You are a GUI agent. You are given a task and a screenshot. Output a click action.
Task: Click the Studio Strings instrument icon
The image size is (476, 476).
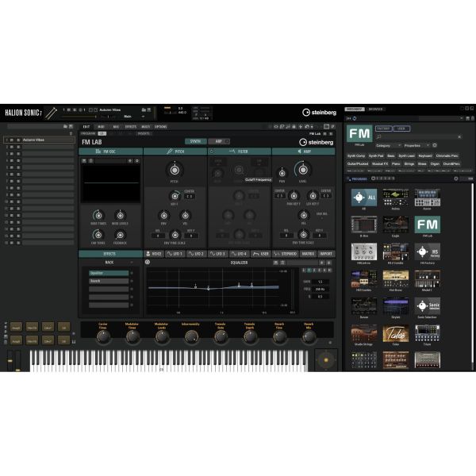(x=363, y=333)
